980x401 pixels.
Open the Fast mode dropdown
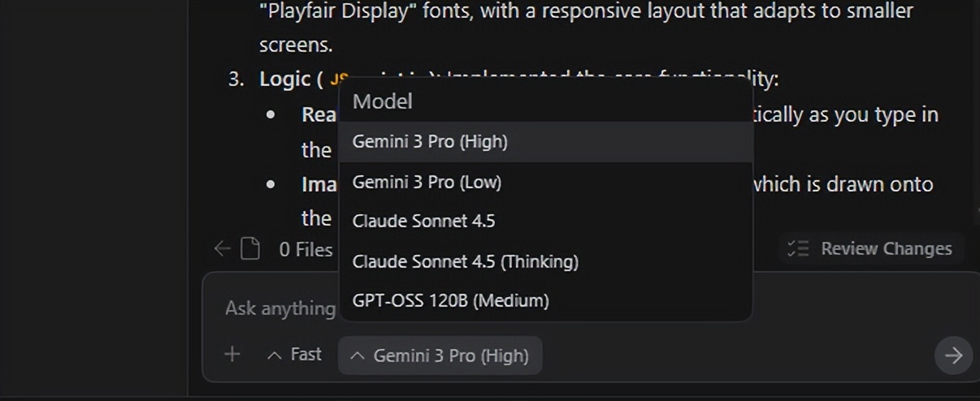coord(294,356)
